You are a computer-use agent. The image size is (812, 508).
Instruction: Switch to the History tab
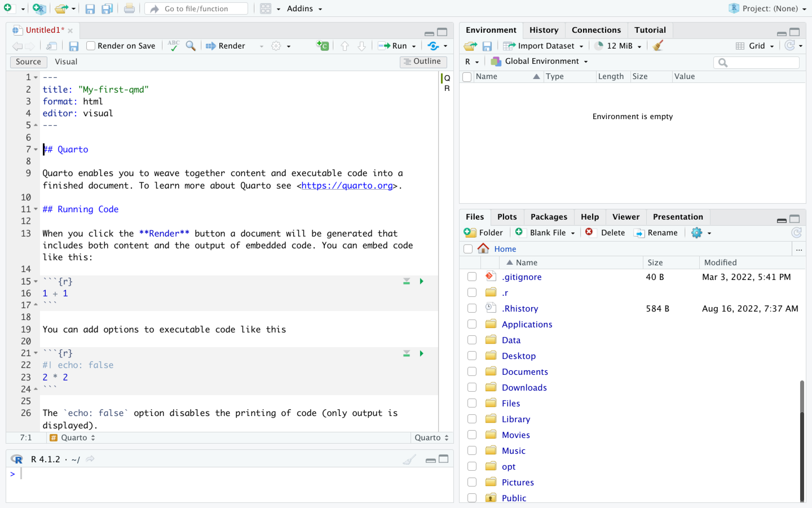(x=544, y=30)
